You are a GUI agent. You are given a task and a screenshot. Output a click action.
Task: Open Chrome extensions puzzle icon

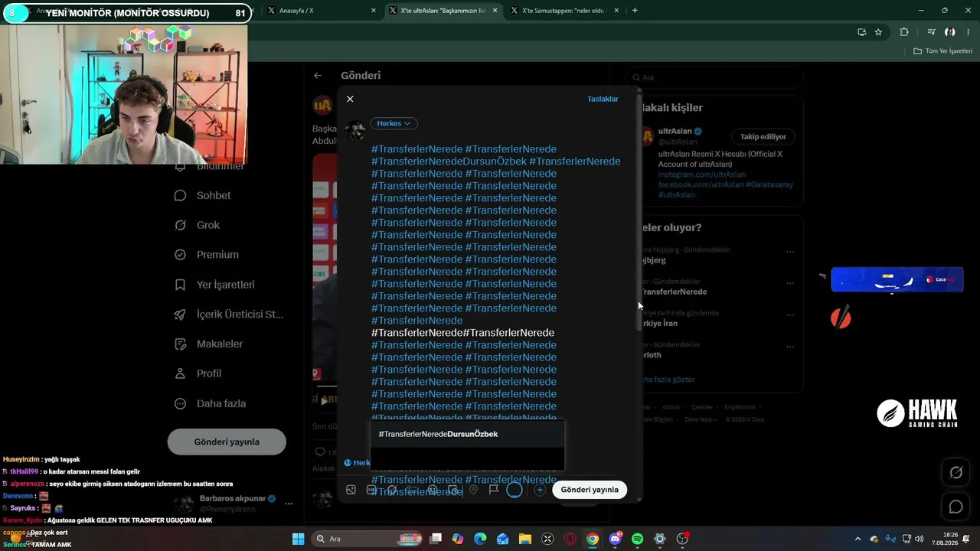pyautogui.click(x=904, y=32)
